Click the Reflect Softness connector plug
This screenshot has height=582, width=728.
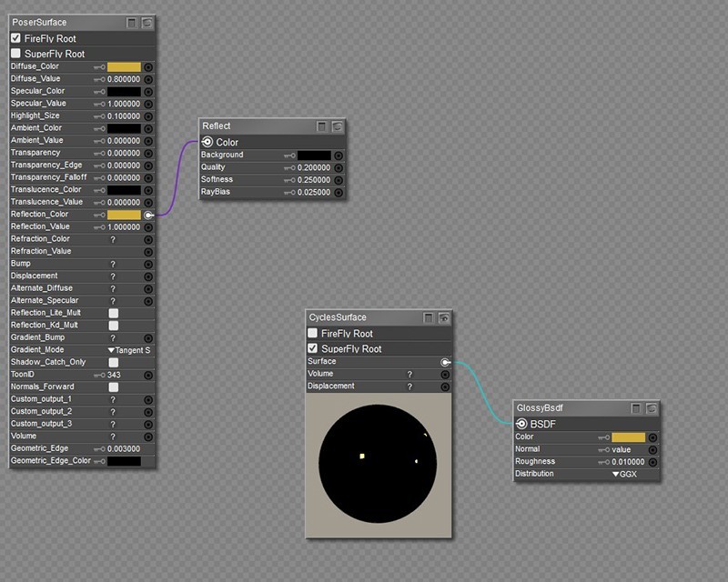tap(339, 180)
